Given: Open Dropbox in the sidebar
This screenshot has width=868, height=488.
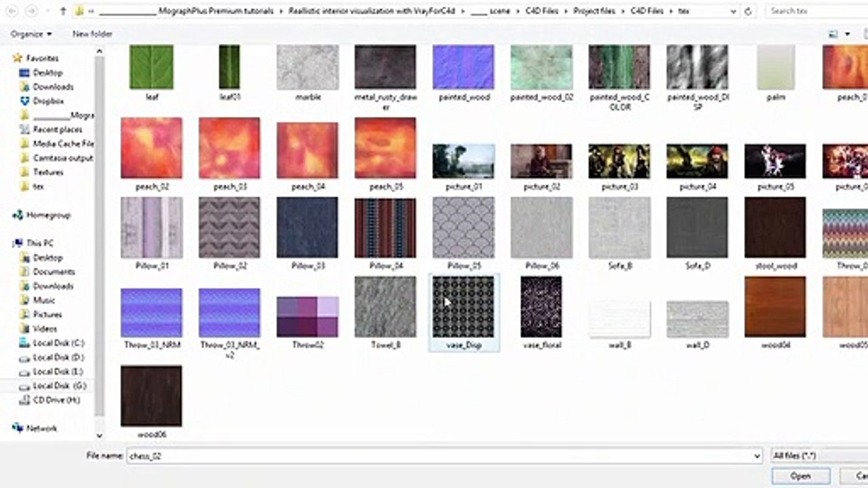Looking at the screenshot, I should tap(47, 101).
